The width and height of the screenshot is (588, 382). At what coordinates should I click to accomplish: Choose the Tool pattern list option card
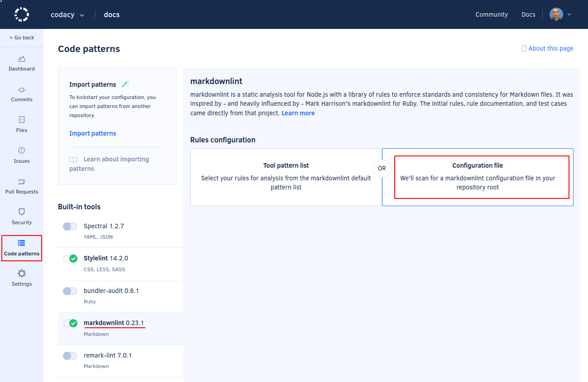[286, 177]
